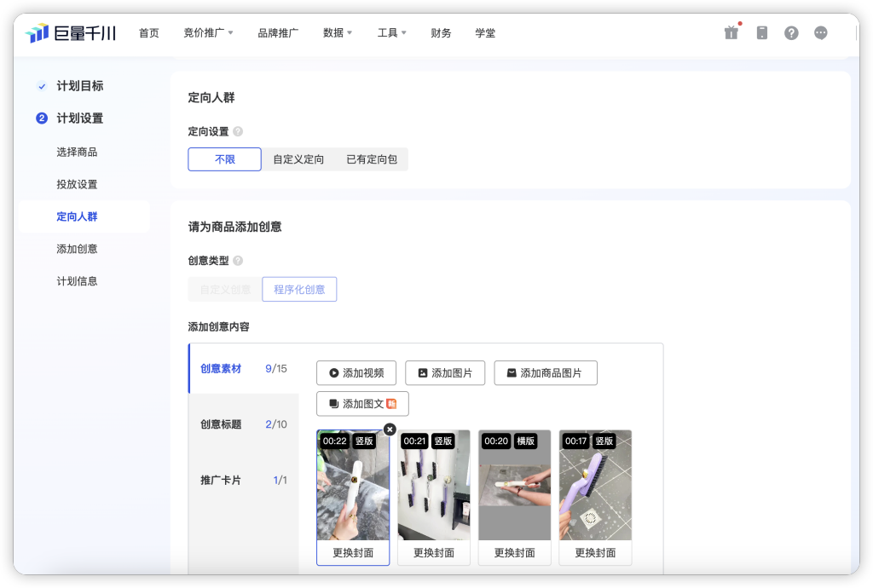This screenshot has width=873, height=588.
Task: Open the chat bubble message icon
Action: tap(821, 33)
